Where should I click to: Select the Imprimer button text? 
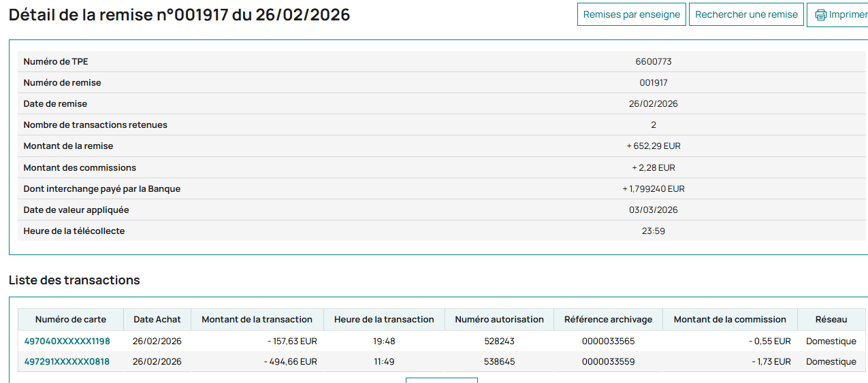tap(848, 14)
